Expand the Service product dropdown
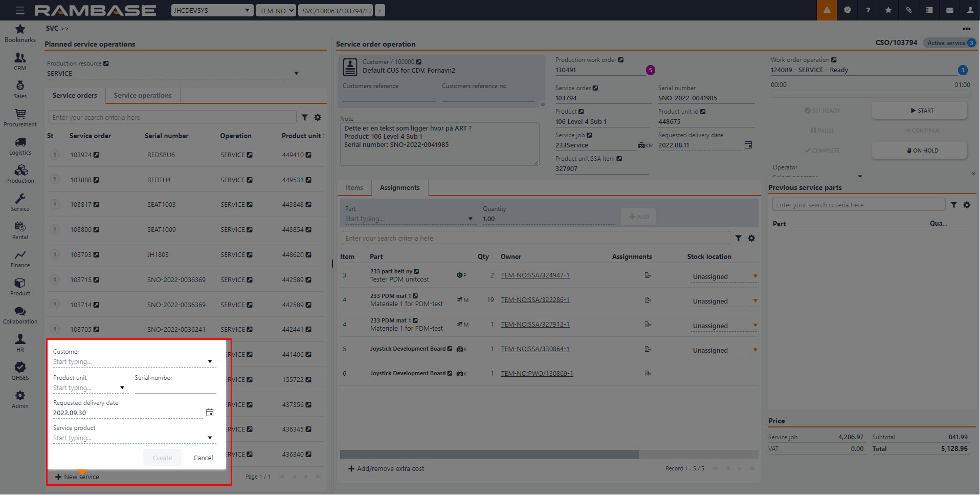 [x=210, y=438]
